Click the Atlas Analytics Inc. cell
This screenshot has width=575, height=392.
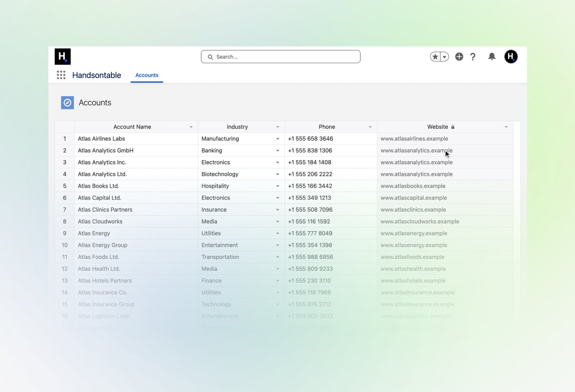[136, 162]
